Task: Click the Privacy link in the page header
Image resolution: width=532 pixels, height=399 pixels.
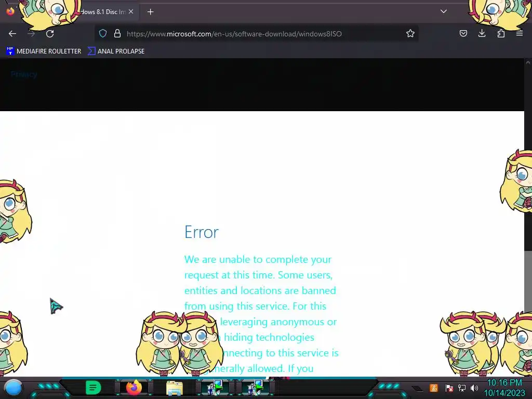Action: [24, 74]
